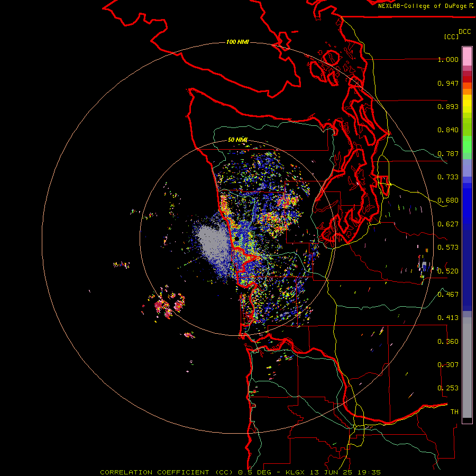This screenshot has height=476, width=476.
Task: Click the 0.573 scale value
Action: pos(448,248)
